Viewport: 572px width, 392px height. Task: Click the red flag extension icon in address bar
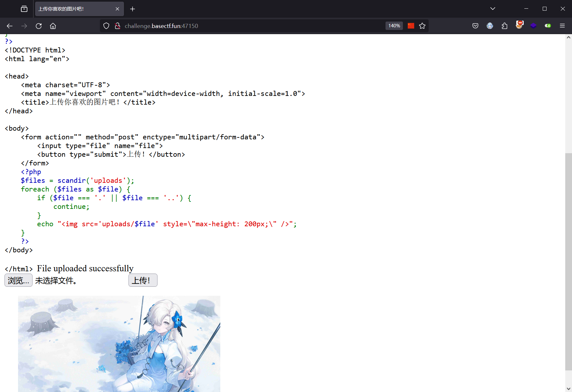411,26
